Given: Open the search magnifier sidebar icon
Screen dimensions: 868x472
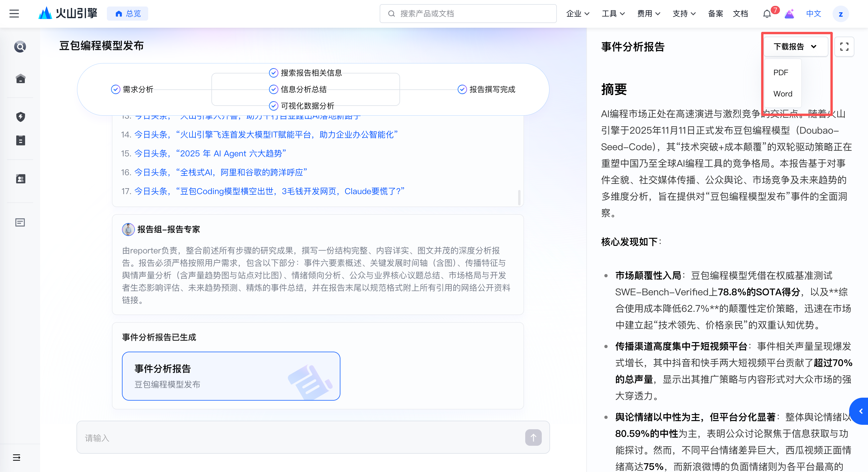Looking at the screenshot, I should click(20, 46).
